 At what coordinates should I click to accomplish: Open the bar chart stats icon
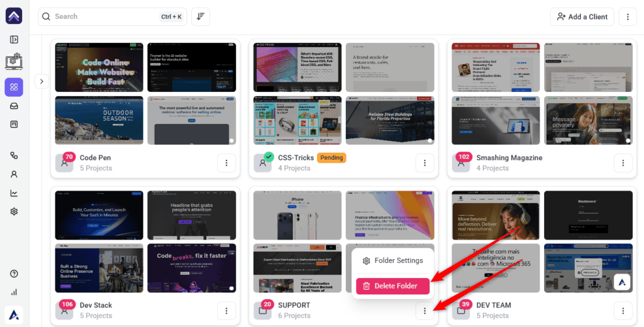point(14,292)
